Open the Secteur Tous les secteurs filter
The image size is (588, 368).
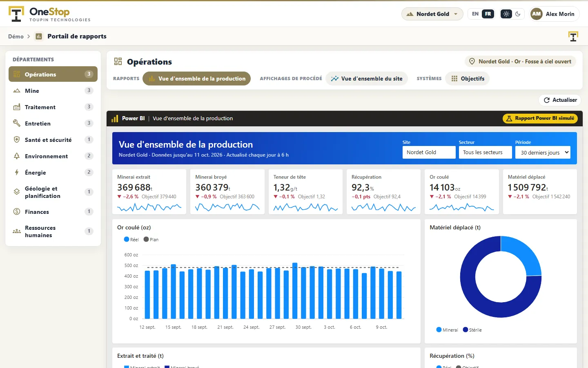pos(485,153)
